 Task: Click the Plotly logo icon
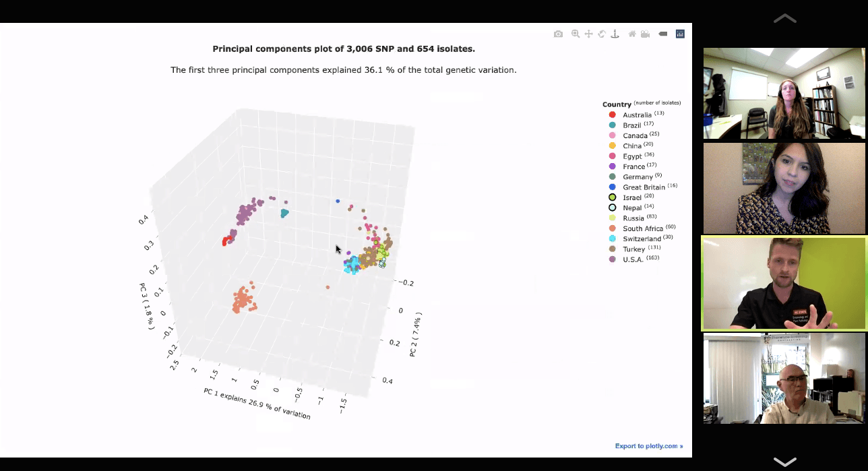click(680, 34)
